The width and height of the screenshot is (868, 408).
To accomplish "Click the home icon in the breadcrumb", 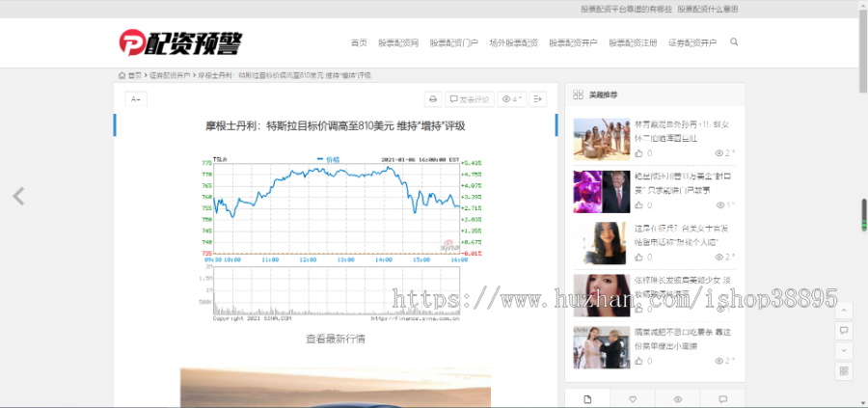I will (x=122, y=75).
